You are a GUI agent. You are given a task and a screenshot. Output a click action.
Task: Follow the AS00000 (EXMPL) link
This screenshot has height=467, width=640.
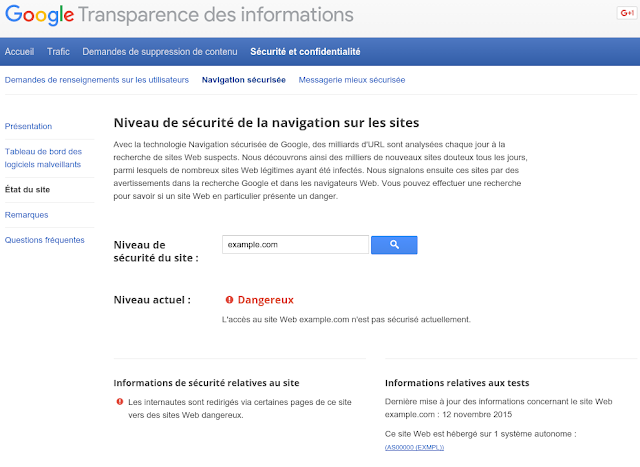[414, 447]
